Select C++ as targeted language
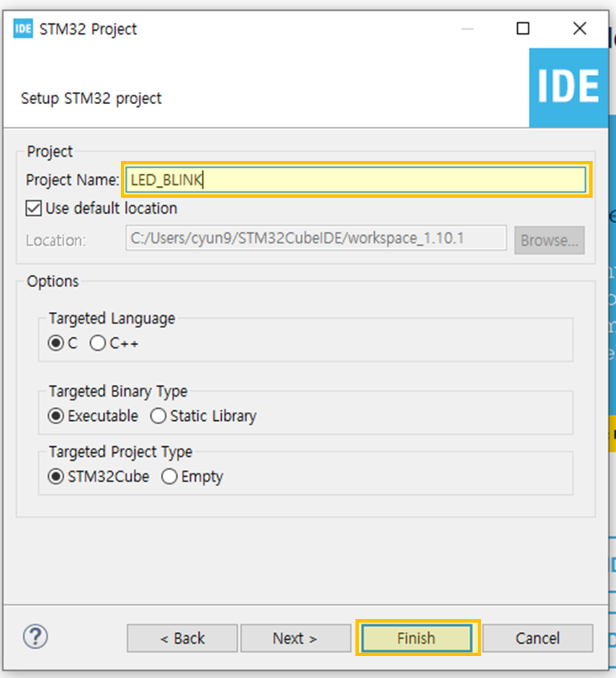Image resolution: width=616 pixels, height=678 pixels. tap(98, 343)
